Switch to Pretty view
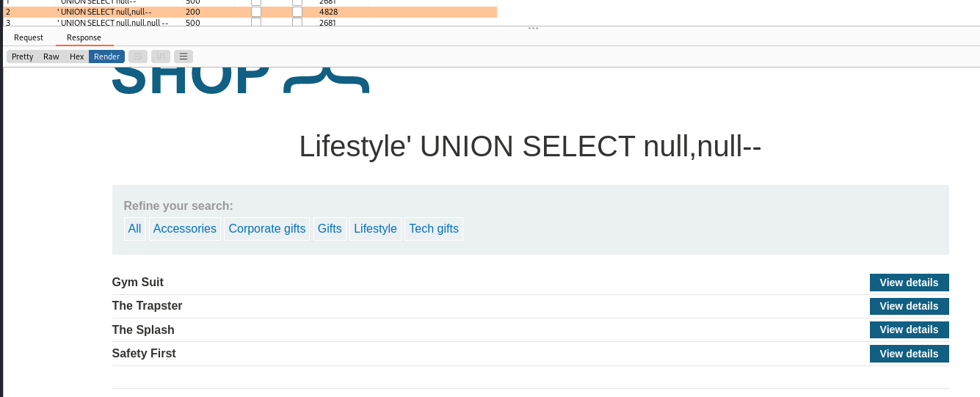The height and width of the screenshot is (397, 980). (x=22, y=57)
